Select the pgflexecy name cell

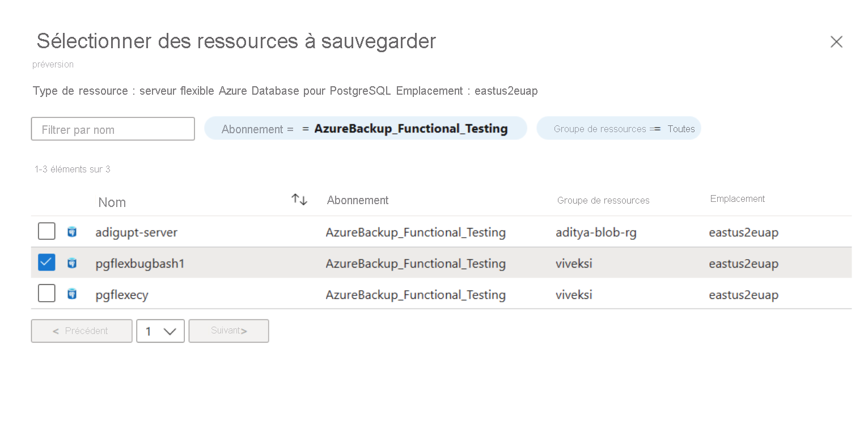[122, 295]
